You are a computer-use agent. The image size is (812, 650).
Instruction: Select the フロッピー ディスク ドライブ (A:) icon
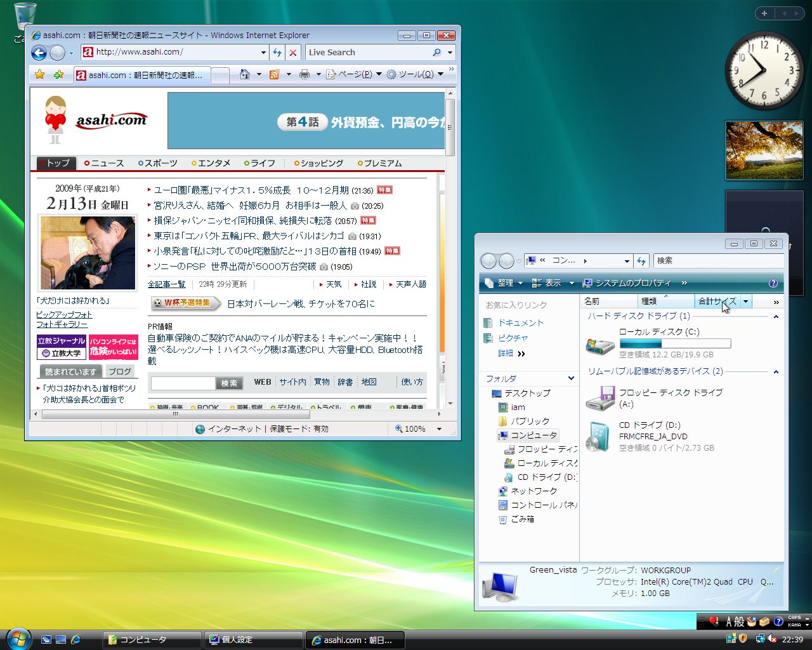tap(599, 398)
